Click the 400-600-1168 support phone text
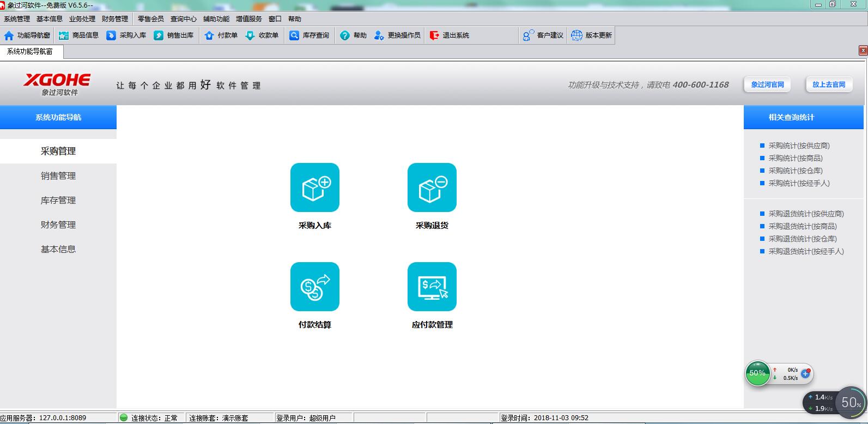 point(701,84)
